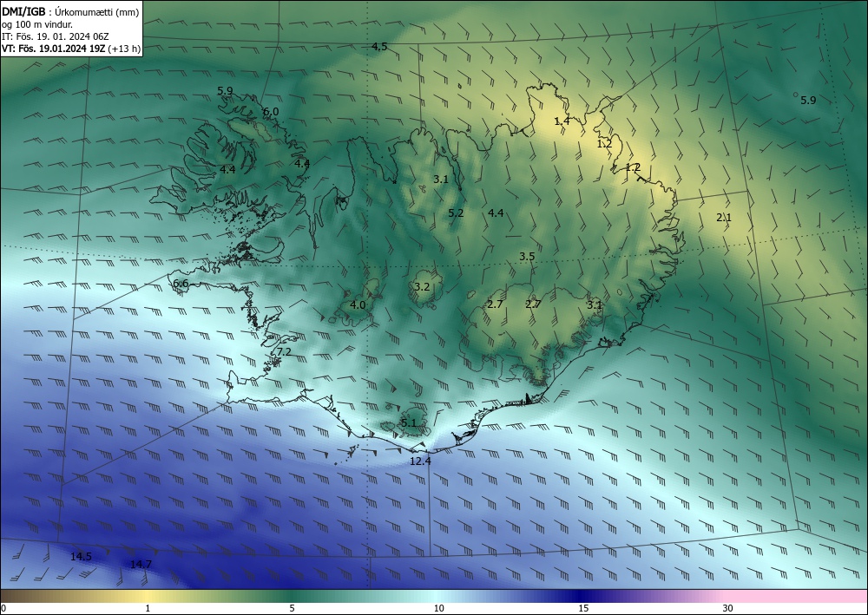Viewport: 868px width, 615px height.
Task: Click the 5.9 value beside the small circled island
Action: pyautogui.click(x=808, y=101)
